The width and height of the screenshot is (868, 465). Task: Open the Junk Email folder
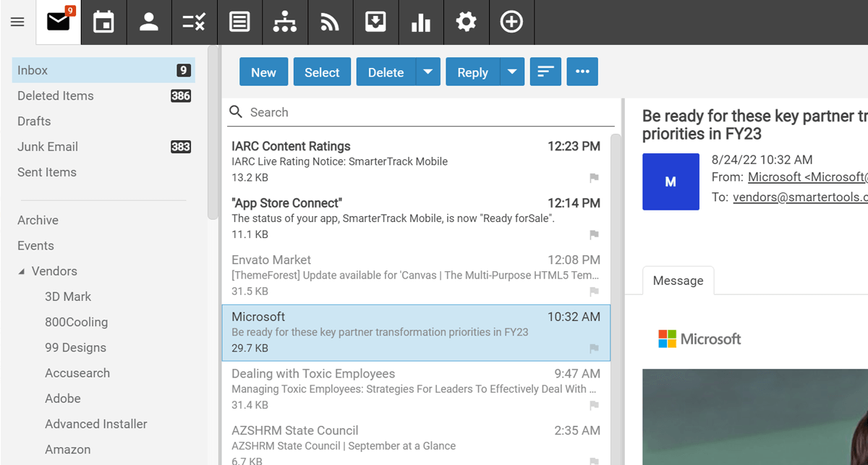point(48,147)
